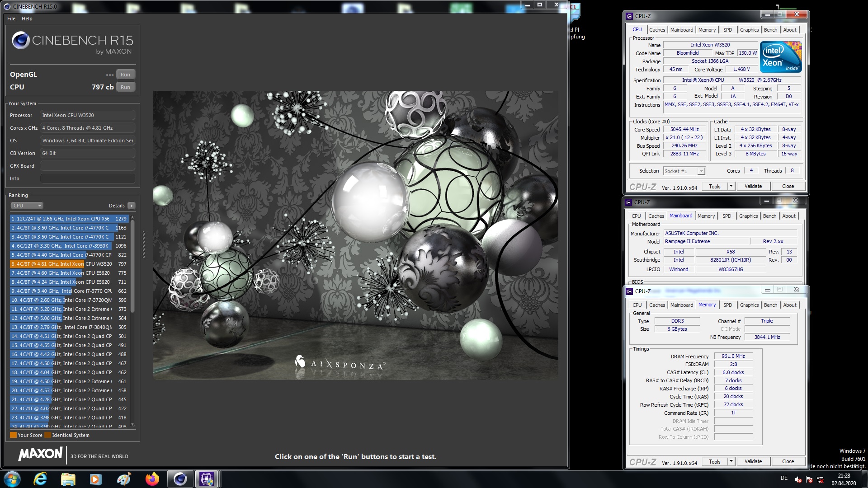Click the GFX Board field
The height and width of the screenshot is (488, 868).
(x=88, y=166)
